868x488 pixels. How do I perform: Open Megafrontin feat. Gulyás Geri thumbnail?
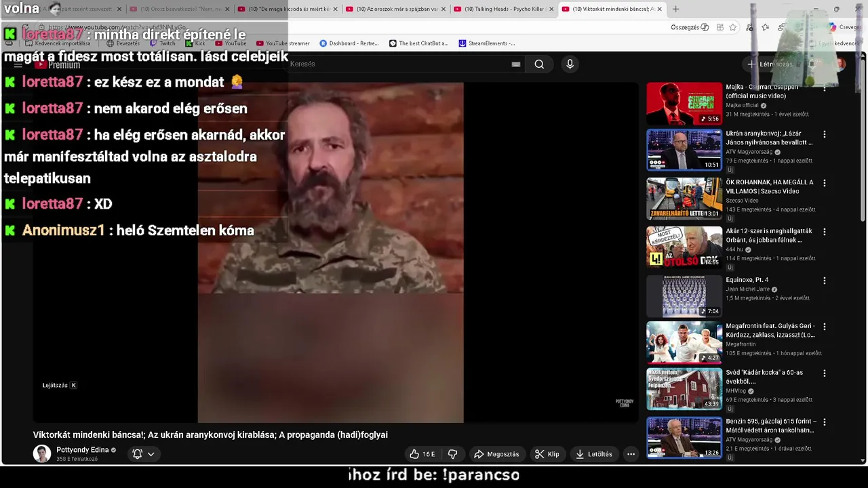tap(684, 342)
